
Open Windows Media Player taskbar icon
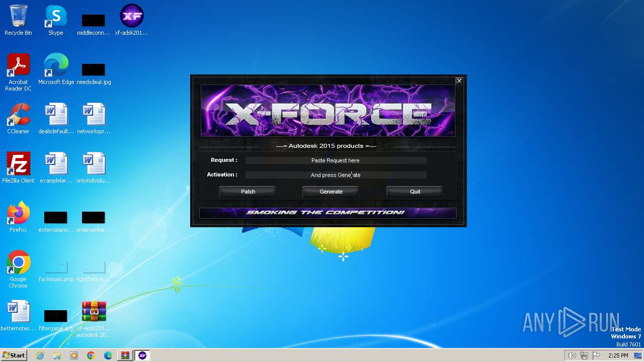click(x=74, y=355)
